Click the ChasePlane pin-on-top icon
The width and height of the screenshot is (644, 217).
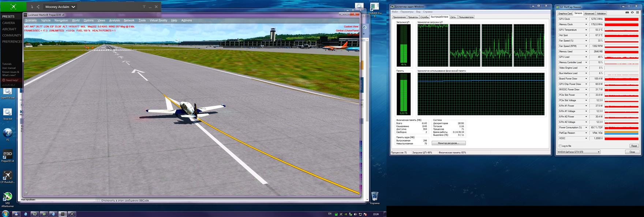tap(144, 7)
